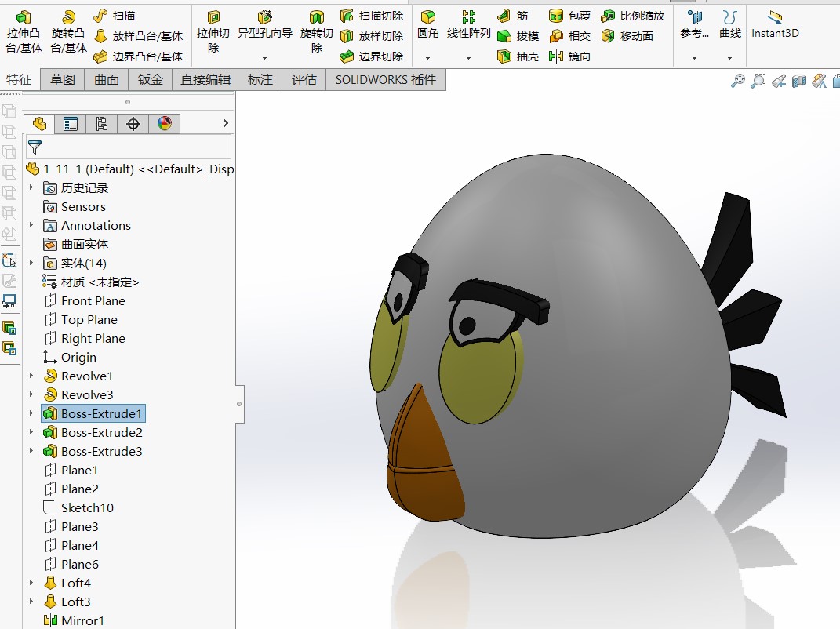This screenshot has width=840, height=629.
Task: Toggle Instant3D mode
Action: [775, 26]
